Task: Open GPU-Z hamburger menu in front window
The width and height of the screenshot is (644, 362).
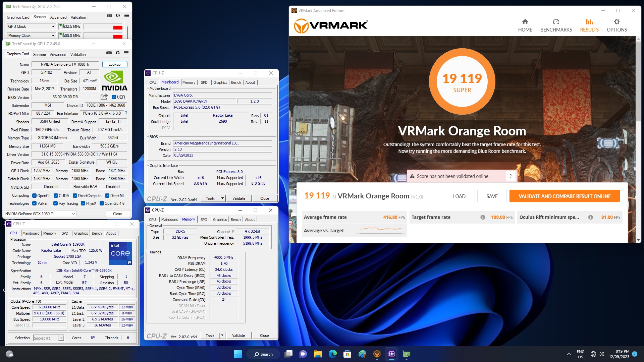Action: (x=126, y=53)
